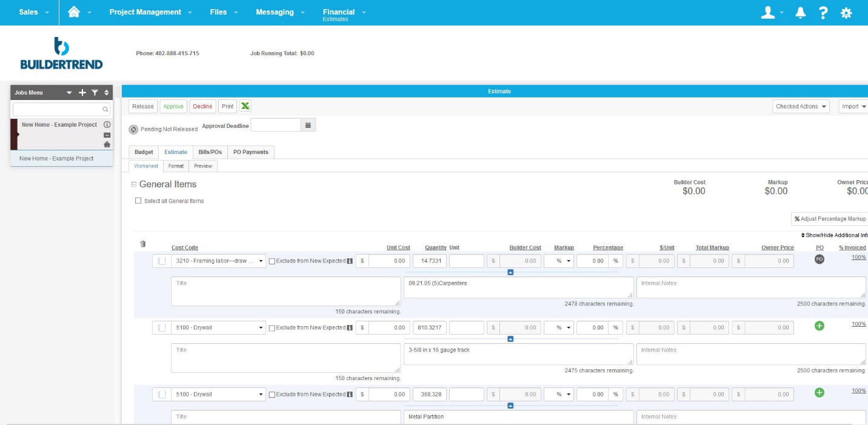
Task: Click Show/Hide Additional Info link
Action: pos(835,235)
